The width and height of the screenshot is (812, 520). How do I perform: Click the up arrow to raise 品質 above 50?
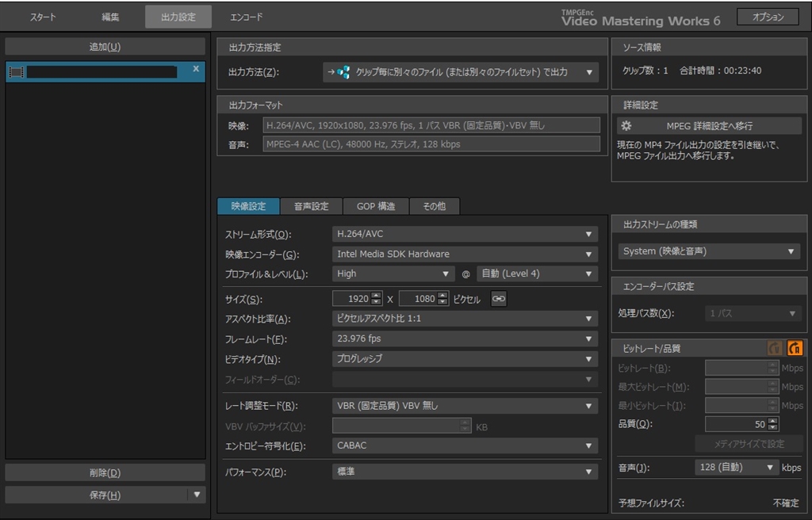tap(772, 419)
